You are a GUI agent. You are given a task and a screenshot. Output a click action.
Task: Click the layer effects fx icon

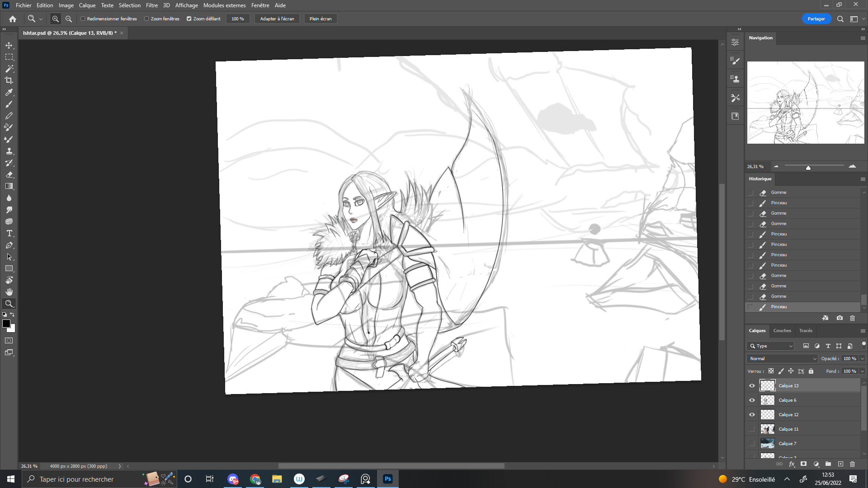(792, 464)
